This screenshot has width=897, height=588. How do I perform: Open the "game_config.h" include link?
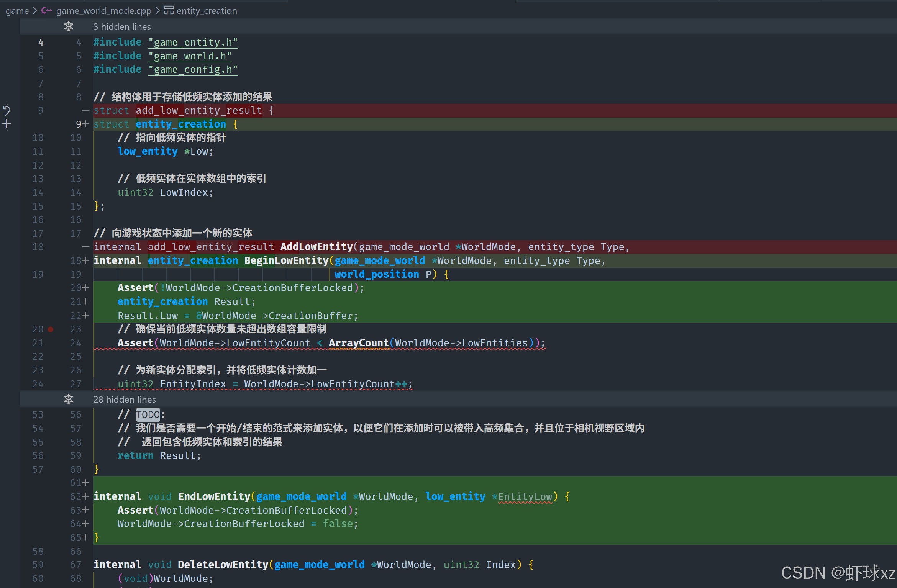tap(193, 69)
